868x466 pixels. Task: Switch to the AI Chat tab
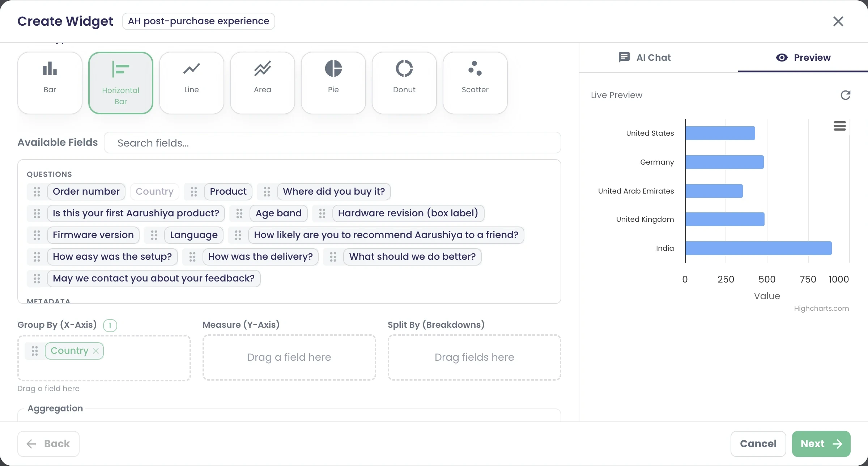(644, 58)
